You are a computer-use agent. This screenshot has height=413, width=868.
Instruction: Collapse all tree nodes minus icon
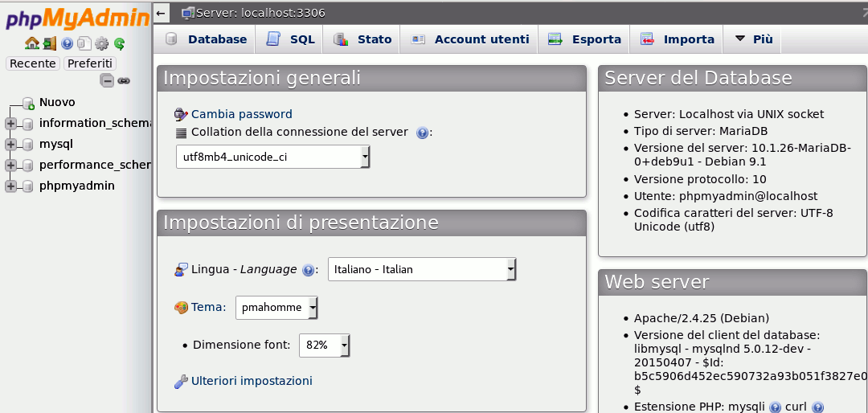tap(107, 81)
